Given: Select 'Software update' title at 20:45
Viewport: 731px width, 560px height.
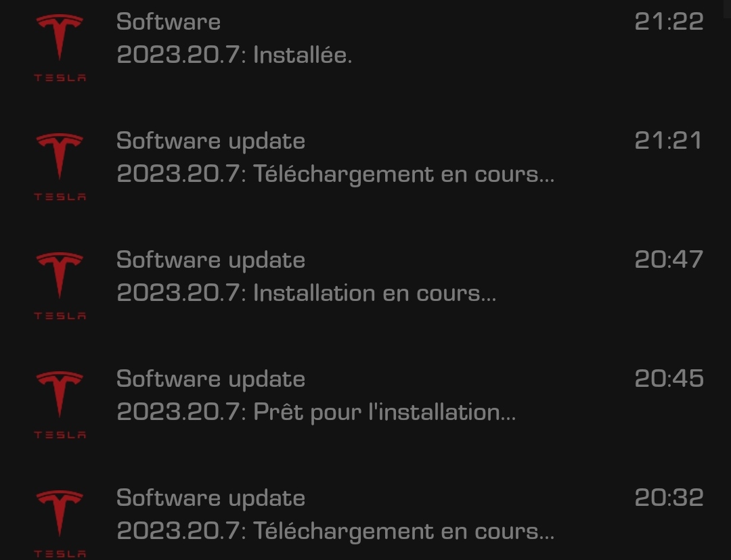Looking at the screenshot, I should (211, 379).
